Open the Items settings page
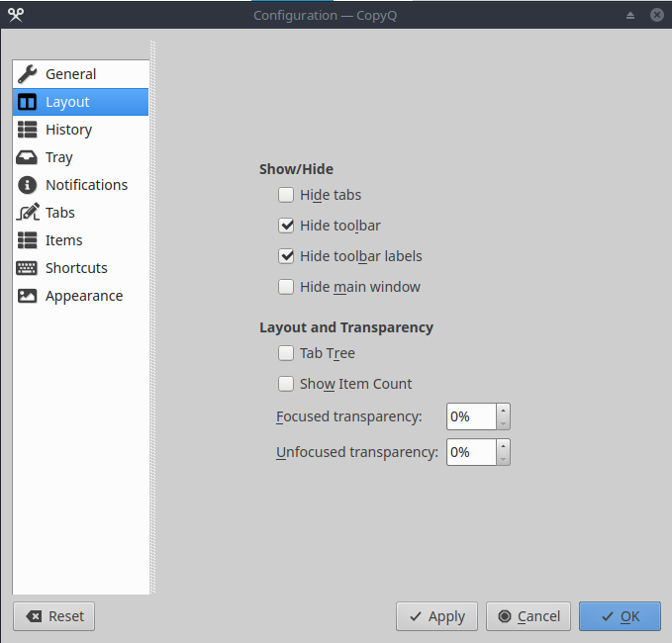 pos(80,240)
